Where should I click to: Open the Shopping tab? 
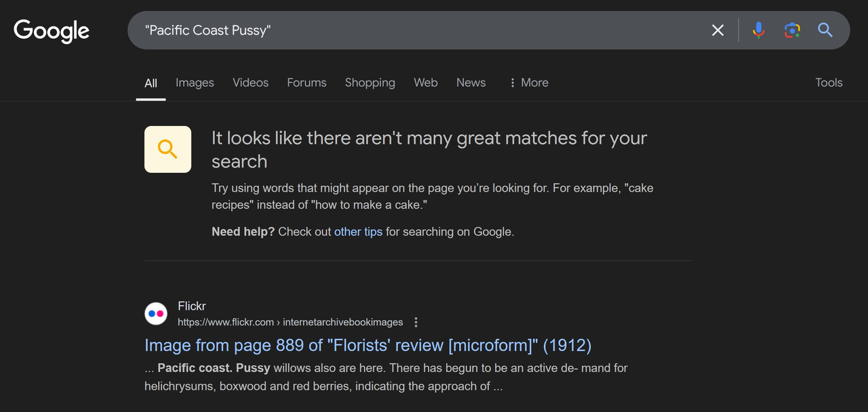370,83
